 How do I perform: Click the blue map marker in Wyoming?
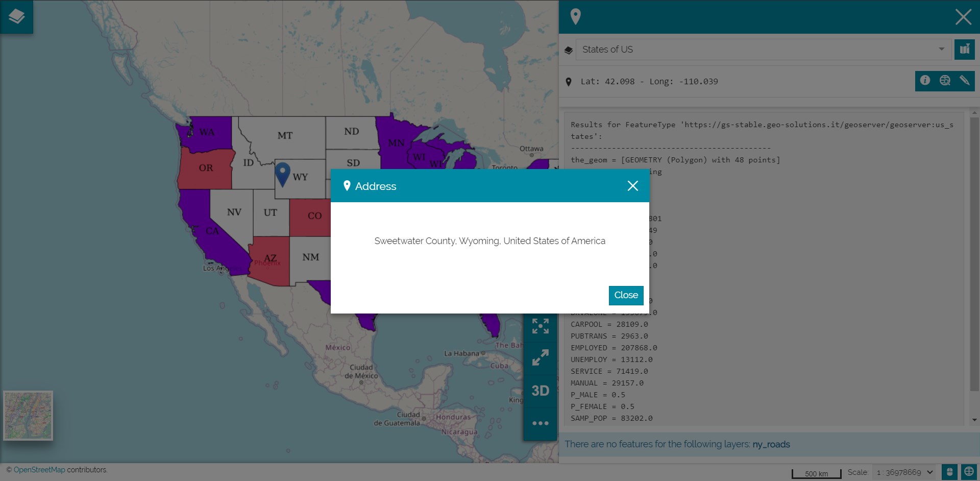click(282, 173)
